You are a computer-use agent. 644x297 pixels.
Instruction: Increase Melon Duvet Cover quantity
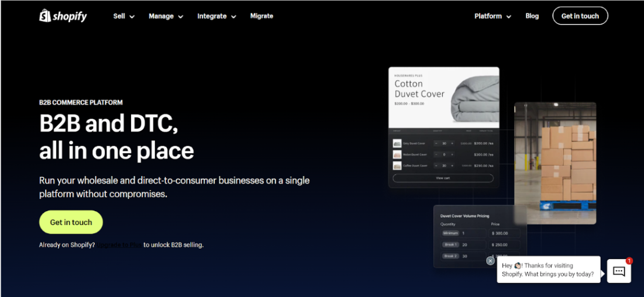(x=452, y=154)
